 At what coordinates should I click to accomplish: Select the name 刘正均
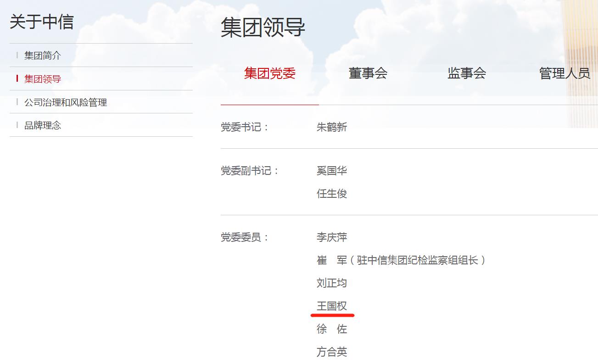point(331,283)
